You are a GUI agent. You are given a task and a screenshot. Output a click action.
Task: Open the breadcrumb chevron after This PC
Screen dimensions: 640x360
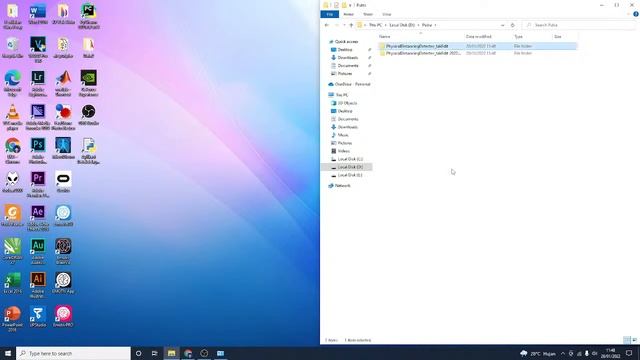[x=386, y=25]
